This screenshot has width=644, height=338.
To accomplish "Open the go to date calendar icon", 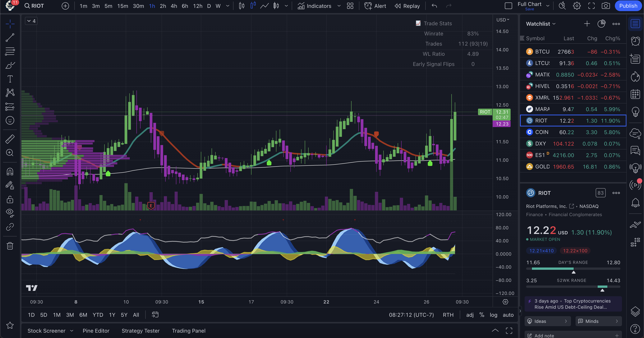I will pyautogui.click(x=155, y=314).
